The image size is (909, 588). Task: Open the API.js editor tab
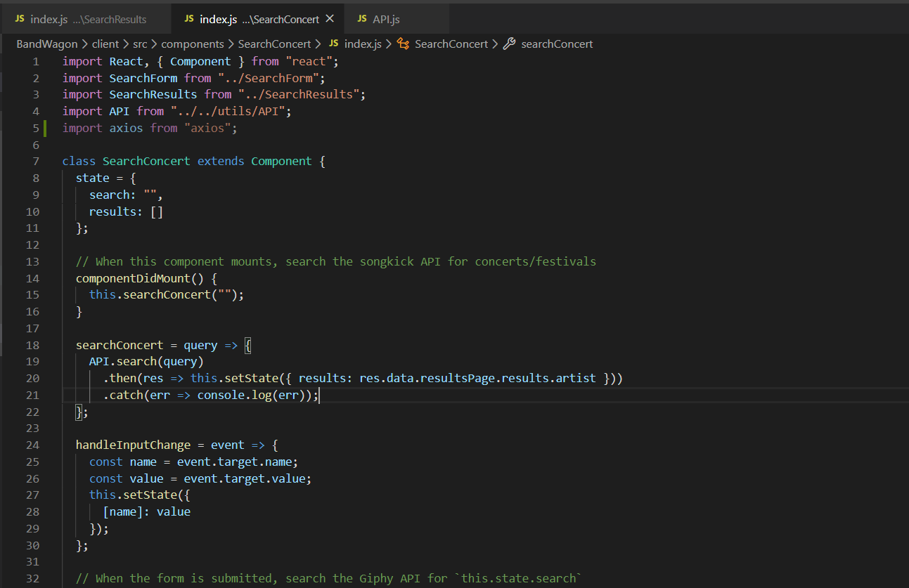pos(396,19)
